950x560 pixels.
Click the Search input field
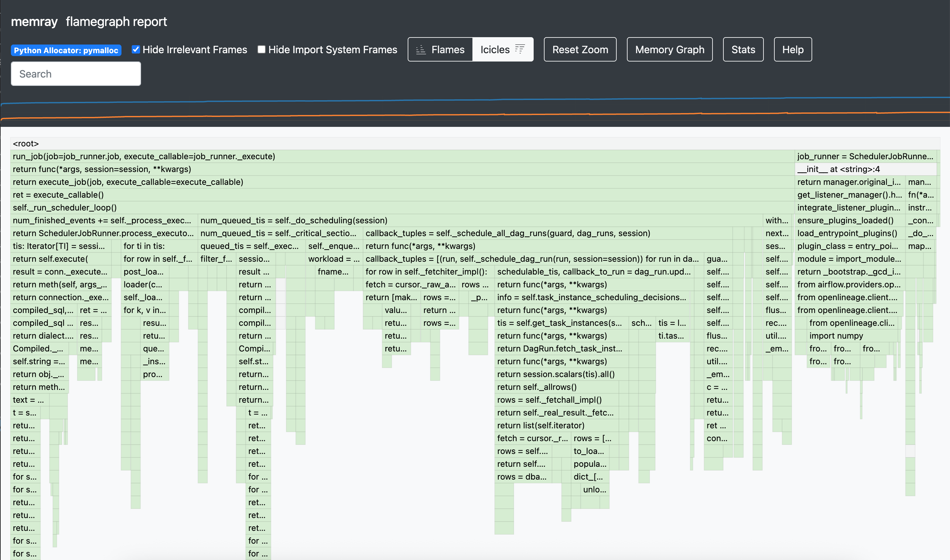coord(76,73)
